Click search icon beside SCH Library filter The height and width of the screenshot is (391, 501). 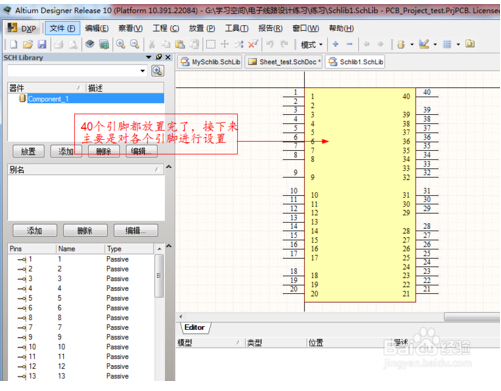pos(157,71)
